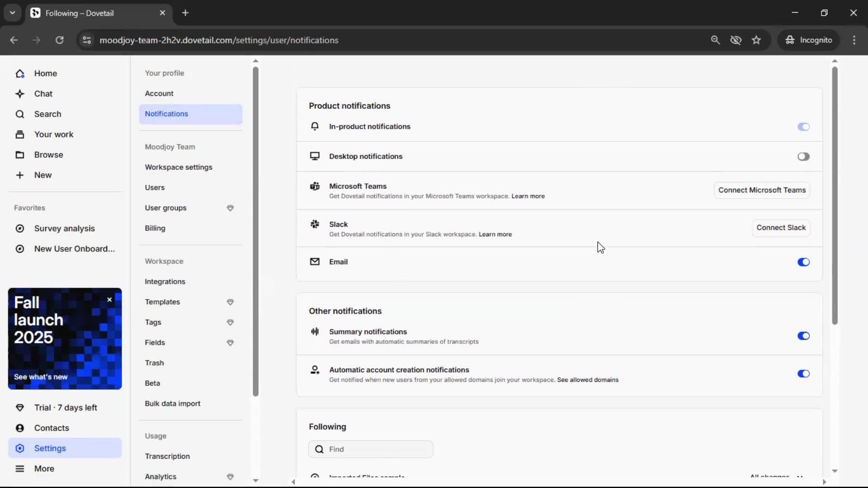Disable Email notifications toggle

pos(803,262)
